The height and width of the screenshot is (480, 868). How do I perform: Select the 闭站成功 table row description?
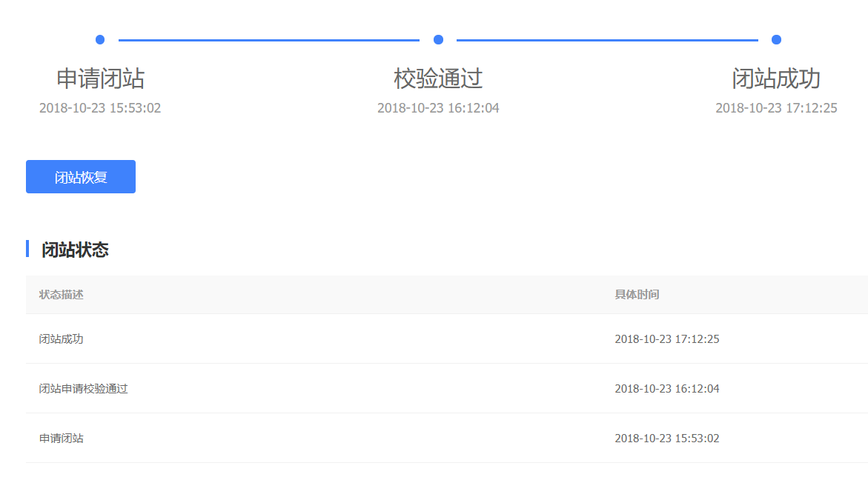point(61,339)
